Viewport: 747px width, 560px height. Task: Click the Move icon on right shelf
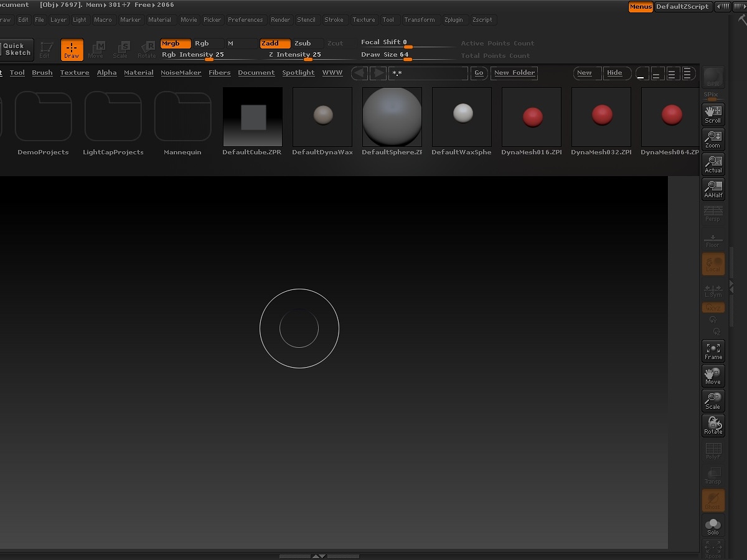[713, 376]
